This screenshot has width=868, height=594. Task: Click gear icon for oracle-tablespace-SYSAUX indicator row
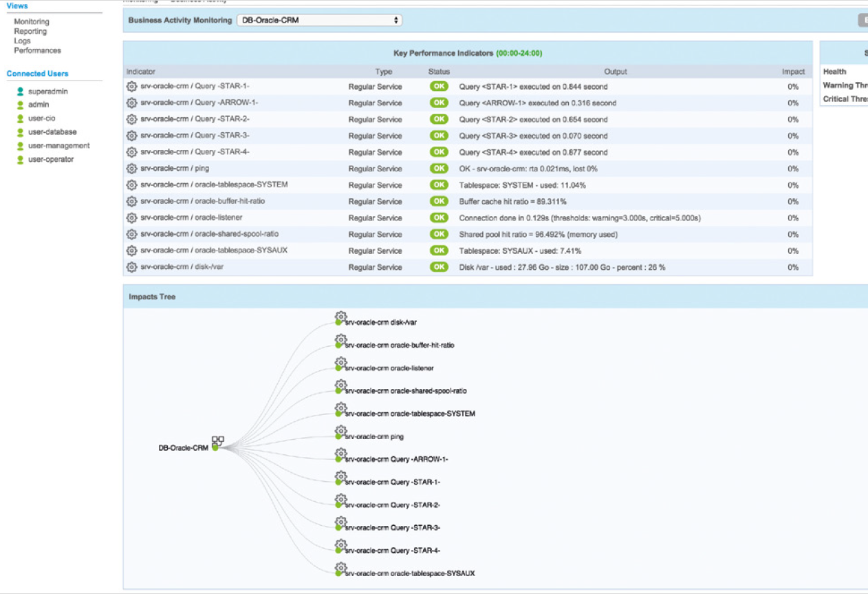(131, 251)
